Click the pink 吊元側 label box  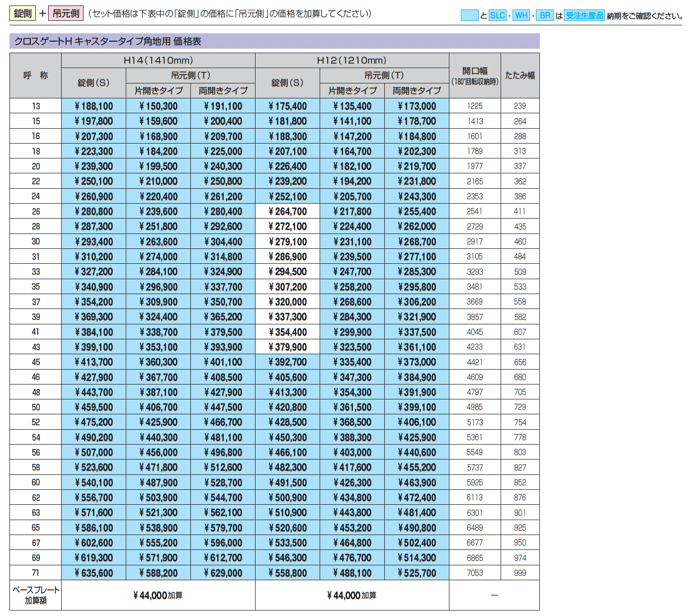[66, 13]
